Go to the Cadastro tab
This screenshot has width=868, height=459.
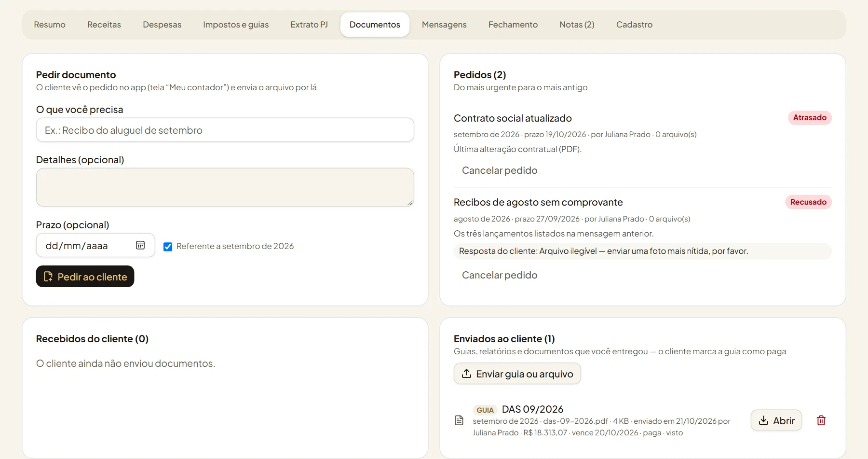[x=634, y=25]
